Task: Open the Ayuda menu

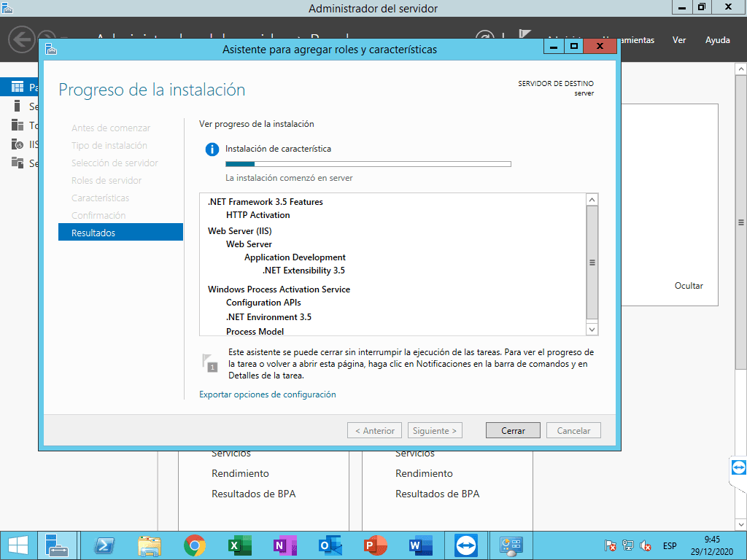Action: click(x=717, y=40)
